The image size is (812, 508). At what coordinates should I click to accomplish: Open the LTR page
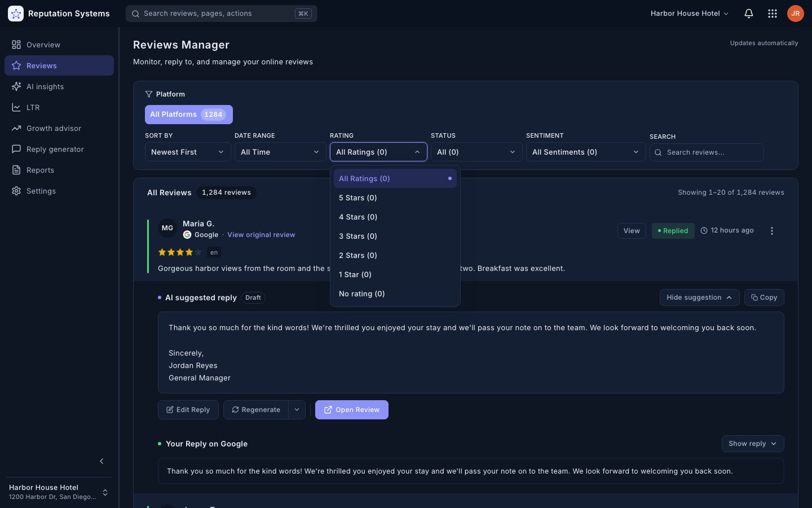click(59, 107)
